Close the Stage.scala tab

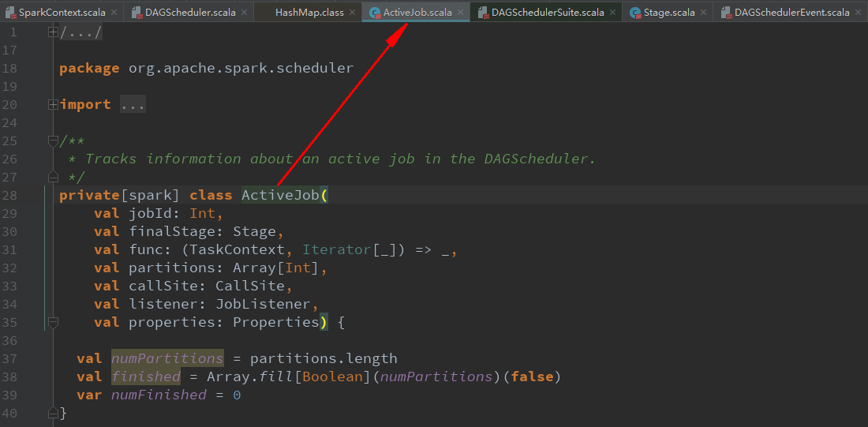703,12
